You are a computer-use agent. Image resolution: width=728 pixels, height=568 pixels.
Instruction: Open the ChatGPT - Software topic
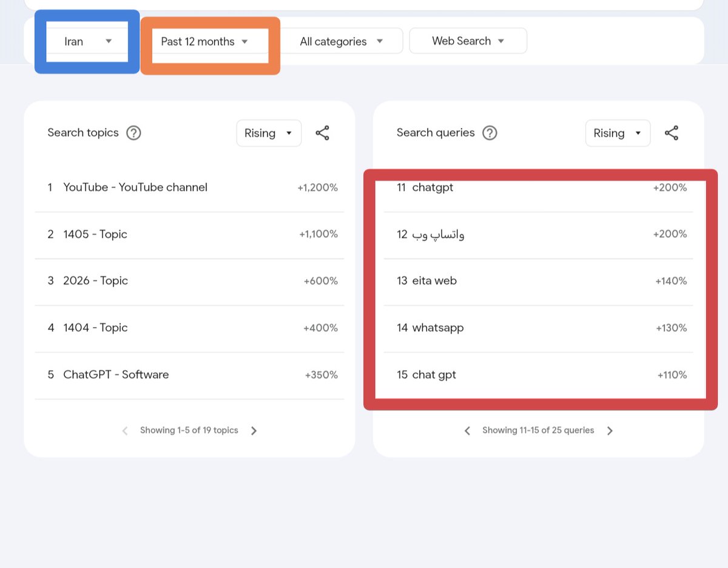189,374
